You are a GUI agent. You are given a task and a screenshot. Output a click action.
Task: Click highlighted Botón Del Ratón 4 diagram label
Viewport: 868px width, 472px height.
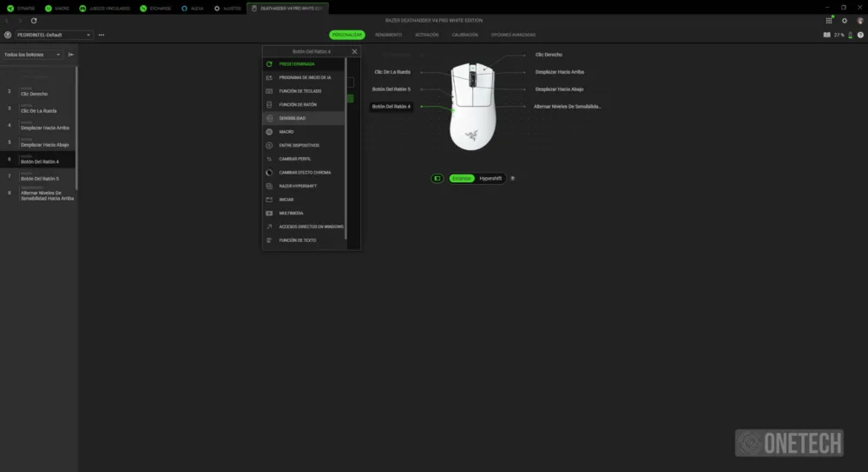[391, 106]
